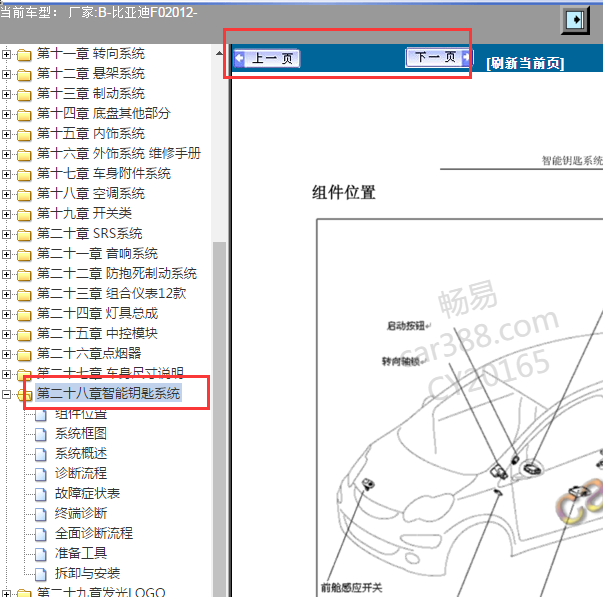
Task: Go to previous page with 上一页 button
Action: pyautogui.click(x=267, y=59)
